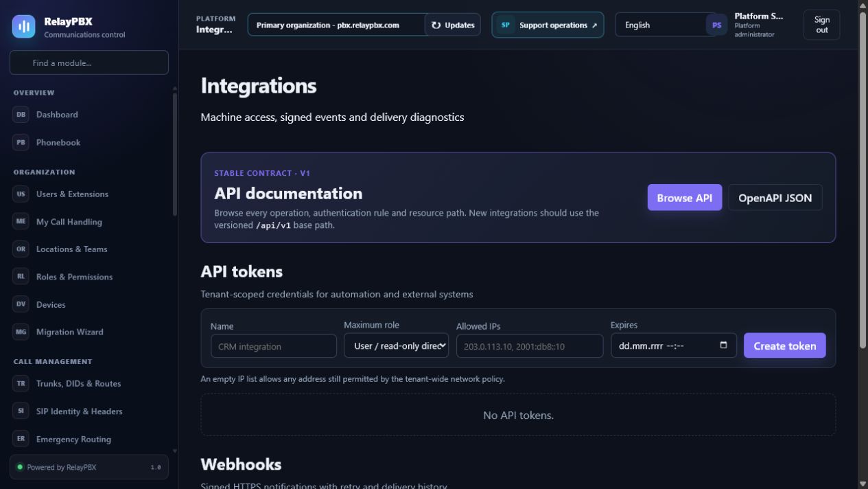Click the Webhooks section heading
The width and height of the screenshot is (868, 489).
click(241, 464)
